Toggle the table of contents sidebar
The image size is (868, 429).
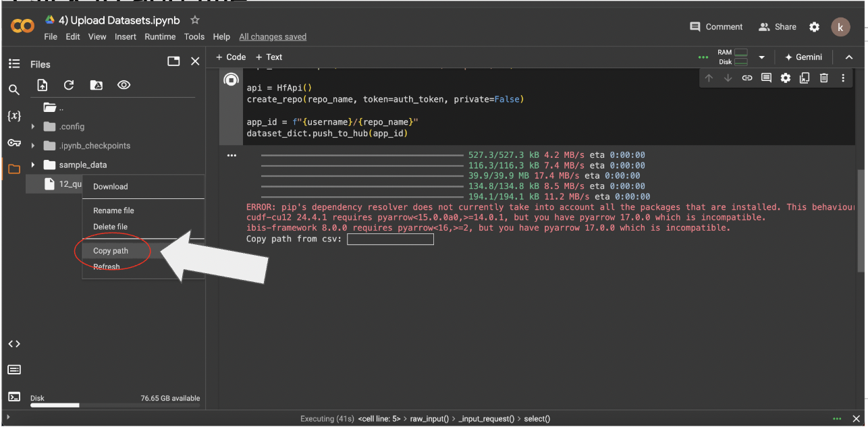click(x=13, y=63)
